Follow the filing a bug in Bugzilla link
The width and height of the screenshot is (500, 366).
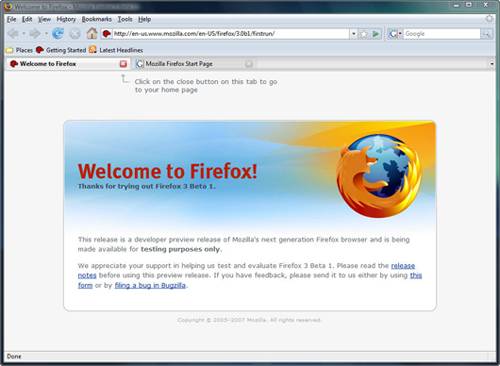[x=150, y=285]
